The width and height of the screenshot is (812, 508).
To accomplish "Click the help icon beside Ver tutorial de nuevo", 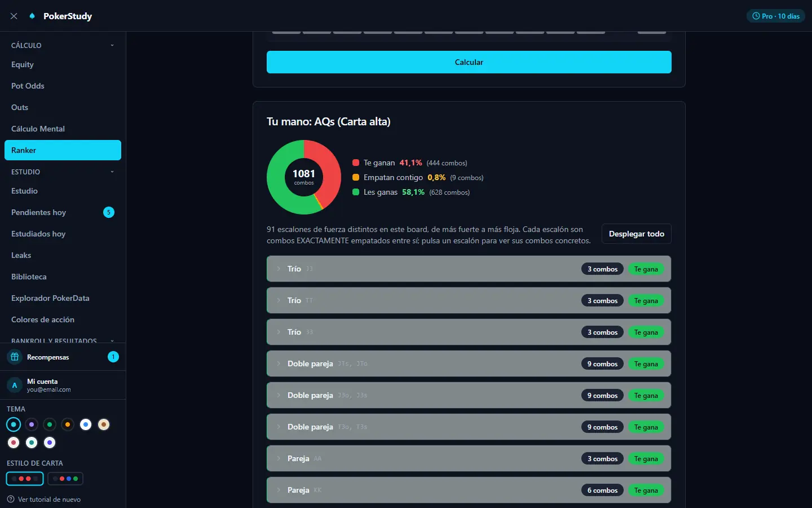I will click(11, 499).
